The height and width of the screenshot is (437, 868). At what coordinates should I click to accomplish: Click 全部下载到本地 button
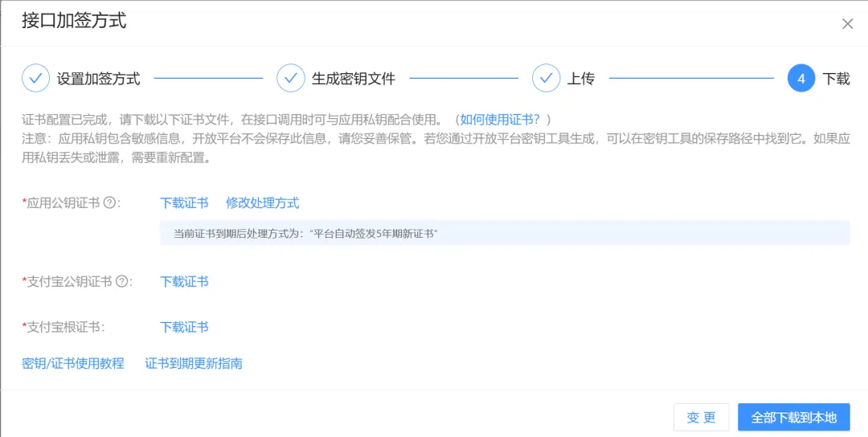(x=793, y=418)
